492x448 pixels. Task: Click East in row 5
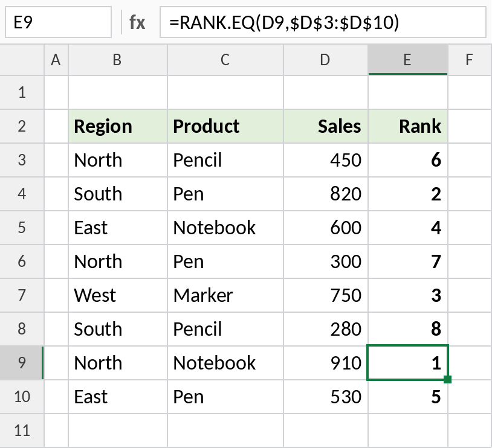point(118,228)
